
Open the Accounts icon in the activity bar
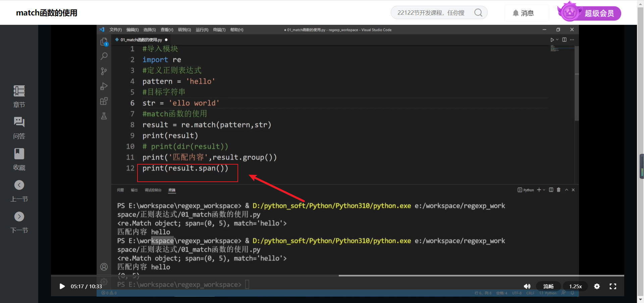(104, 267)
